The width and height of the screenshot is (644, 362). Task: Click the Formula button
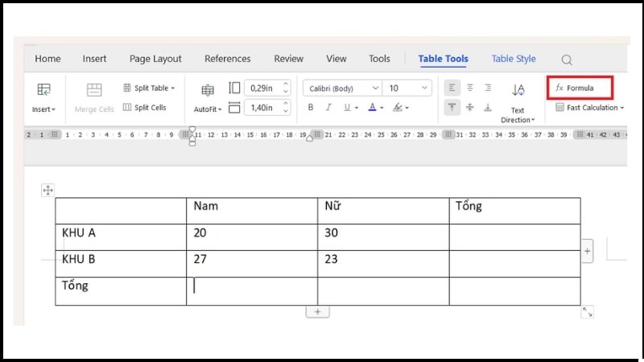(x=580, y=88)
